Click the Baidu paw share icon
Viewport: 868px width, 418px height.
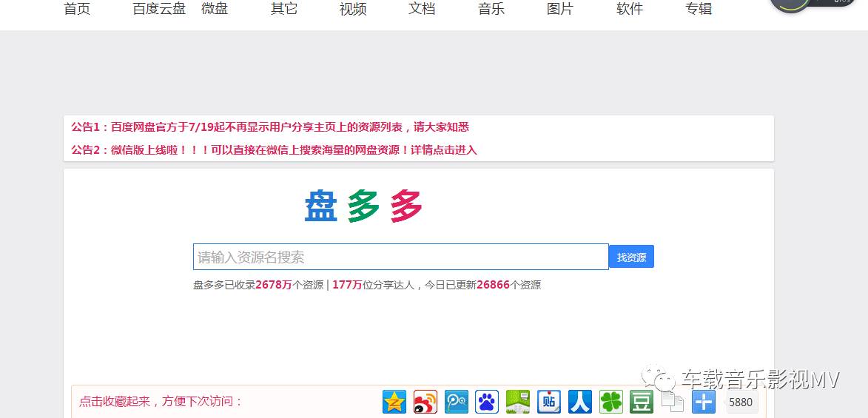487,402
